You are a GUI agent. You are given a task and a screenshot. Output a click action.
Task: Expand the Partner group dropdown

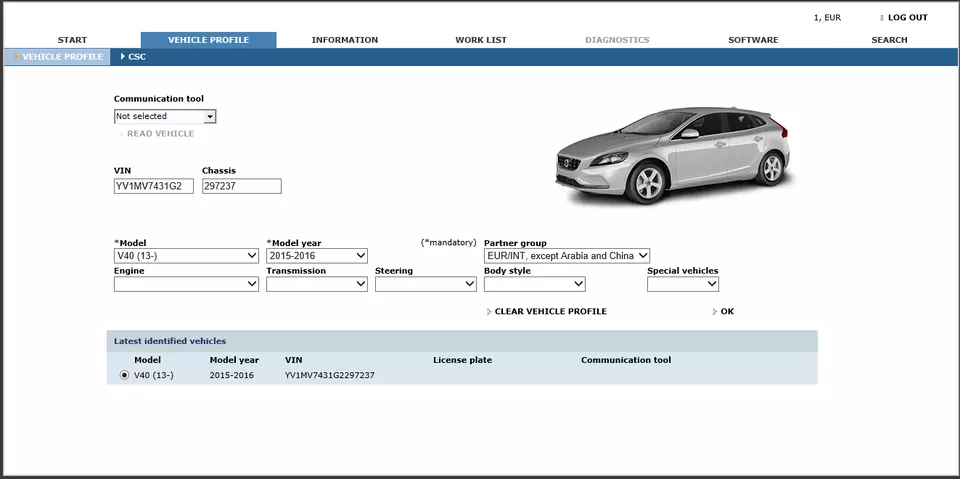coord(567,256)
